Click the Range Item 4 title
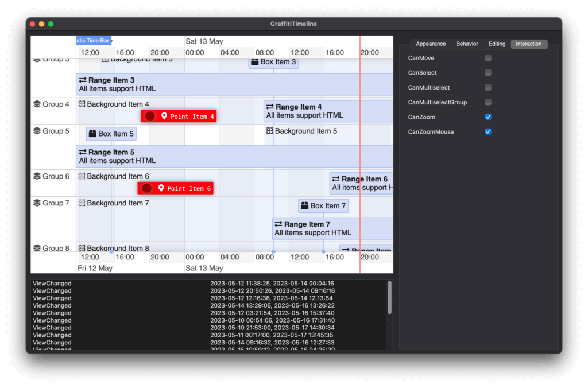The height and width of the screenshot is (388, 588). tap(299, 107)
